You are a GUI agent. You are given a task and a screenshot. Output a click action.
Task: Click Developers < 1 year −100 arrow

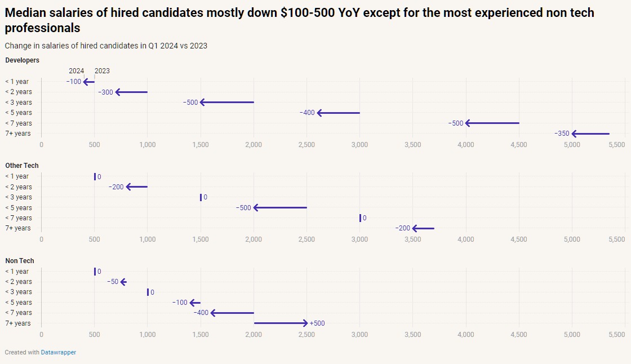pyautogui.click(x=89, y=82)
